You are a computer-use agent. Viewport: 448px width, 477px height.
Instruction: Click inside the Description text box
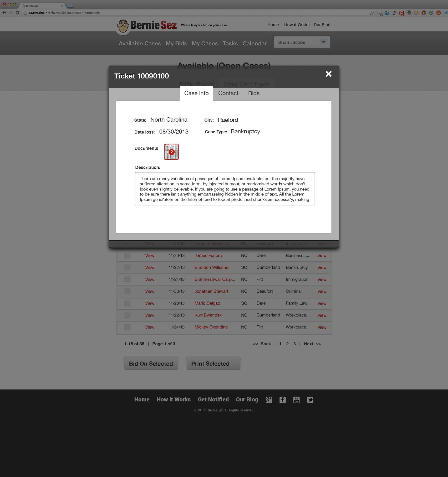(225, 189)
